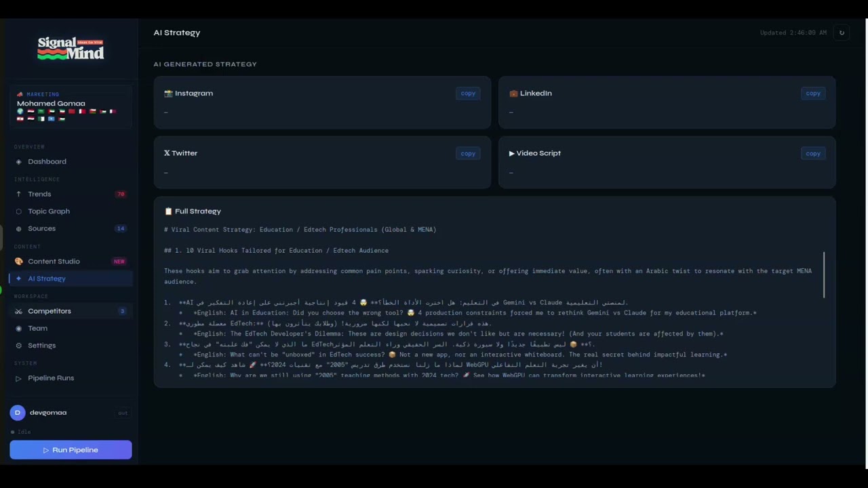Image resolution: width=868 pixels, height=488 pixels.
Task: Click the AI Strategy page title
Action: [177, 33]
